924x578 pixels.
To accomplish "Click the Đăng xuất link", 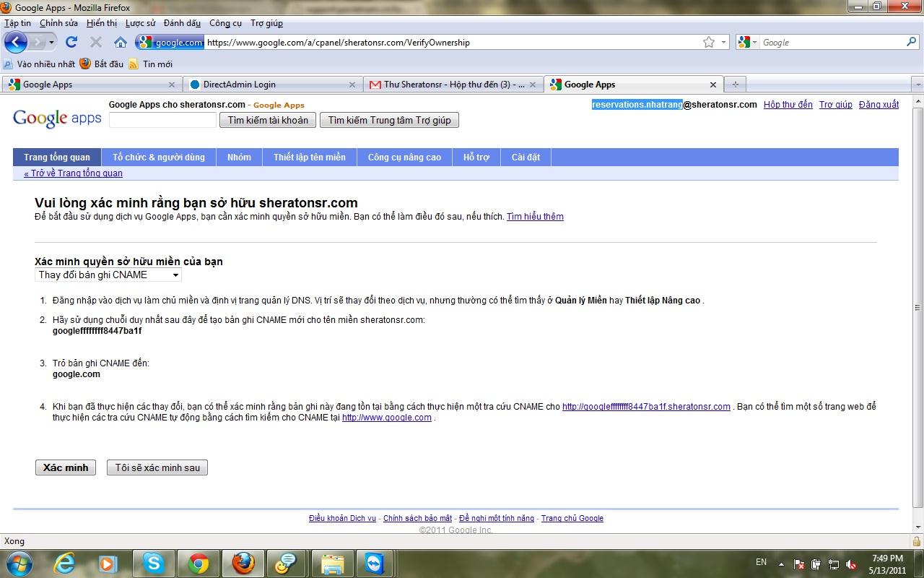I will point(879,105).
